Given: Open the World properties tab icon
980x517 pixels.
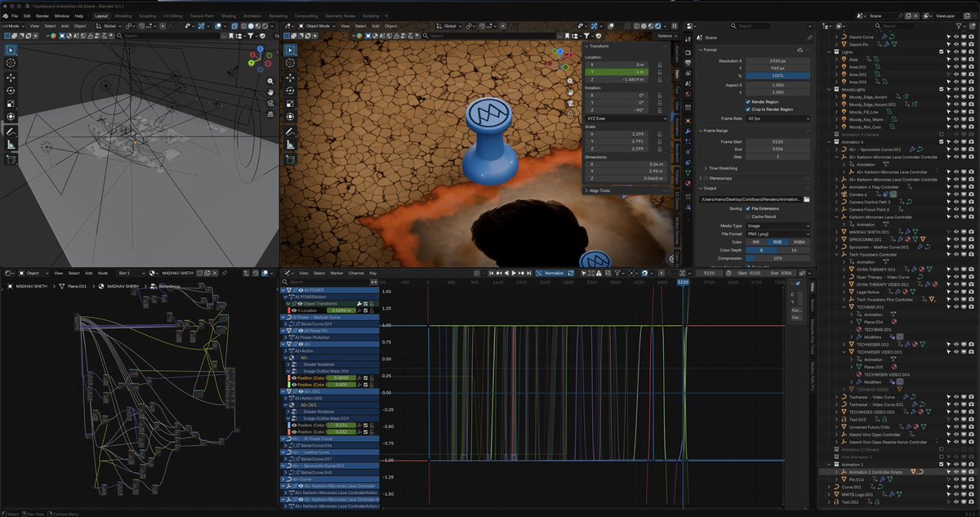Looking at the screenshot, I should click(688, 96).
